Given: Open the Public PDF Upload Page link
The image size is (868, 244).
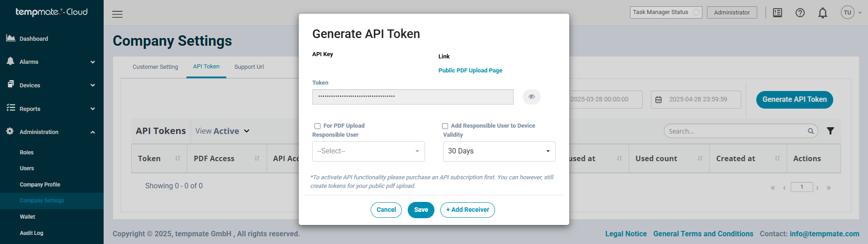Looking at the screenshot, I should pos(470,71).
